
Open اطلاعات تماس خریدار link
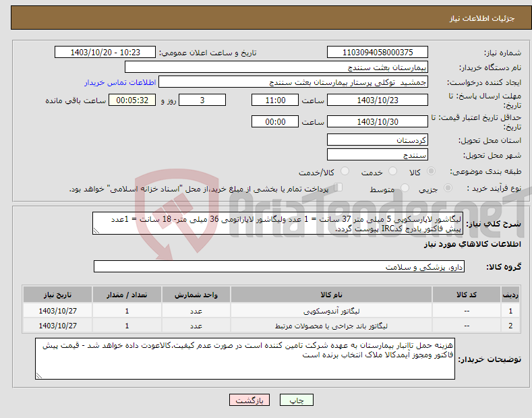coord(120,82)
